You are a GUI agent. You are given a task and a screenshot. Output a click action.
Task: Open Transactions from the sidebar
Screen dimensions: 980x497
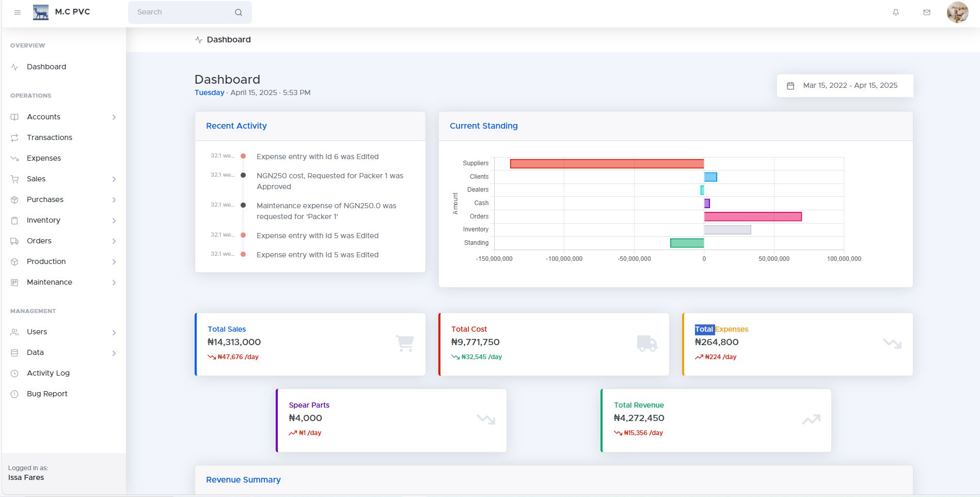pyautogui.click(x=50, y=137)
